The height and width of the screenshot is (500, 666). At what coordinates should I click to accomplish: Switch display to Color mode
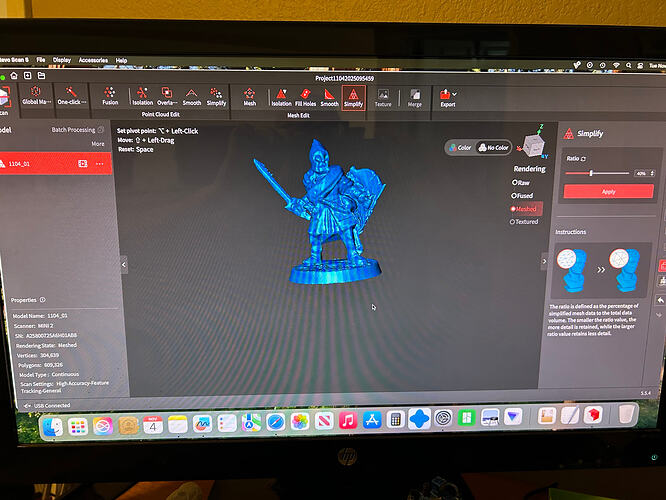(x=460, y=147)
